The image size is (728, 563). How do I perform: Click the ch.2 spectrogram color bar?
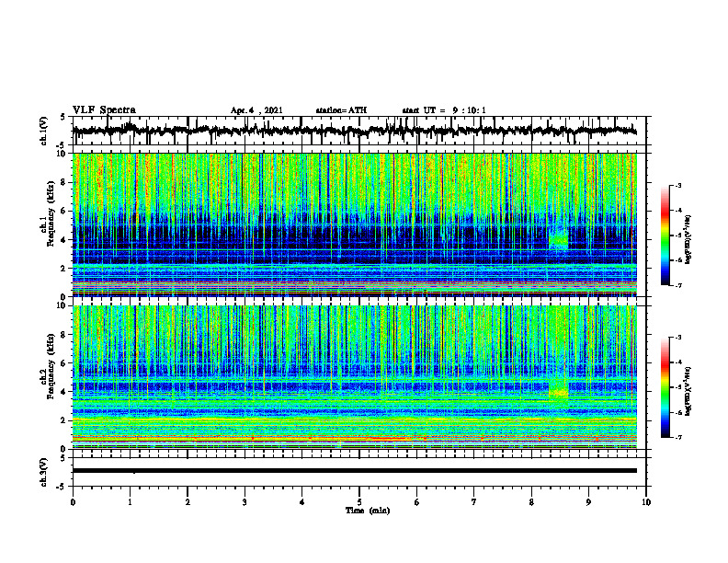coord(665,387)
